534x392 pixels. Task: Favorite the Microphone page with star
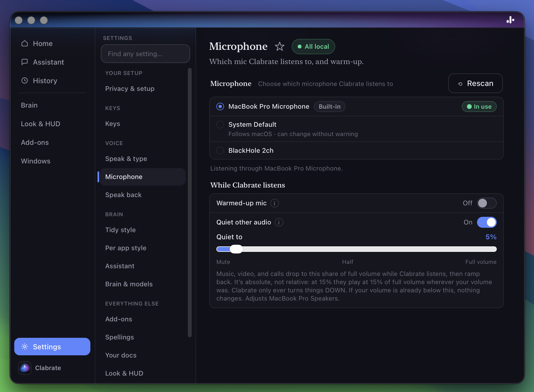coord(279,47)
